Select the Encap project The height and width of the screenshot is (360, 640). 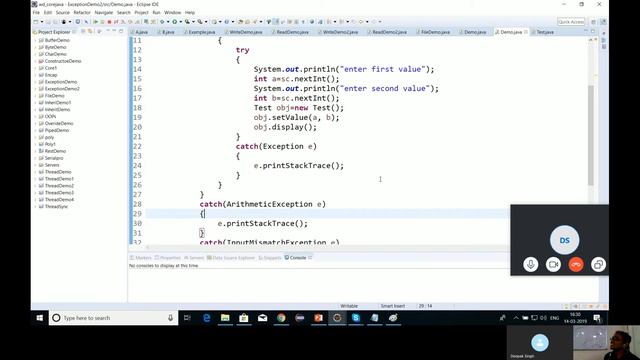[x=51, y=75]
